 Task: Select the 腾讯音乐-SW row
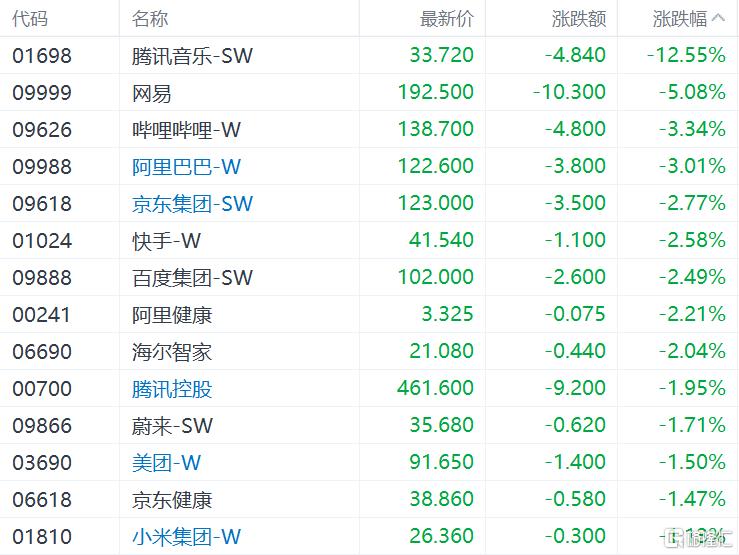tap(370, 55)
